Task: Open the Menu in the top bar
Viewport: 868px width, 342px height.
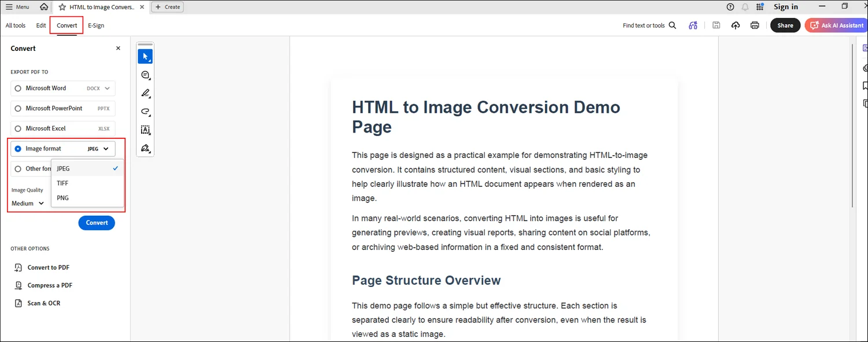Action: tap(17, 6)
